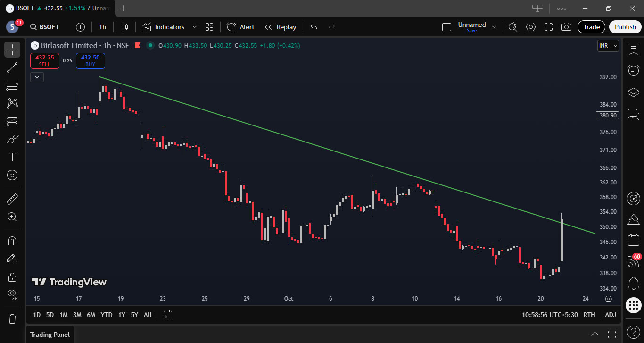Screen dimensions: 644x343
Task: Open the object tree layers panel
Action: click(x=634, y=92)
